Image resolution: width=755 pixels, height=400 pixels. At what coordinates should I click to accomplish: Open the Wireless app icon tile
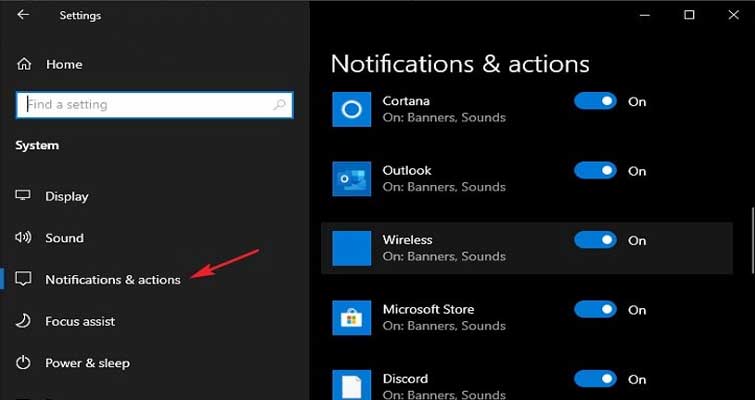351,248
